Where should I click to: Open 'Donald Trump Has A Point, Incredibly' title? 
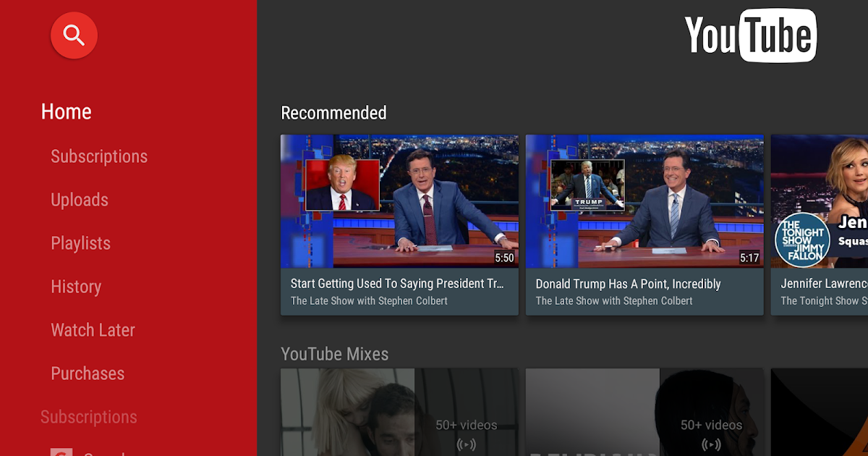(629, 284)
